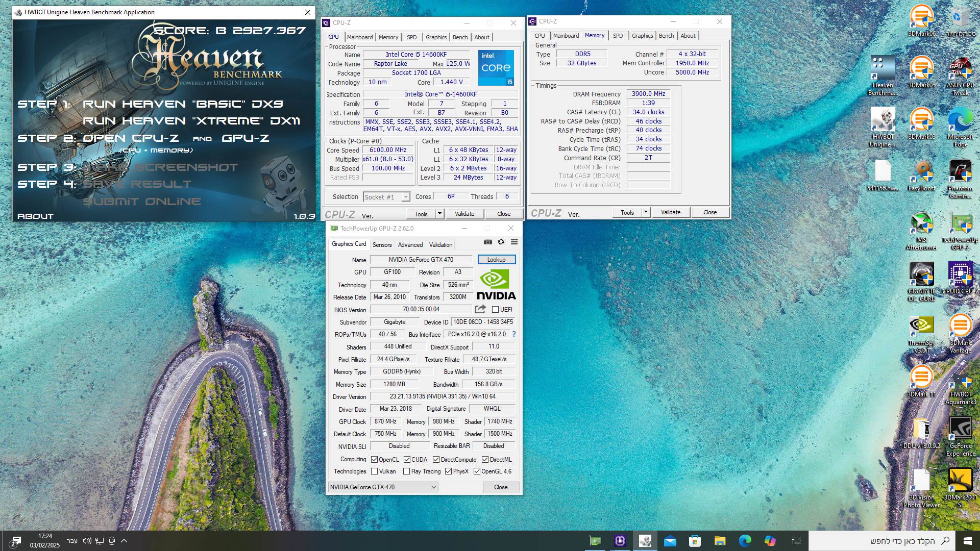Open the Socket #1 selection dropdown

[x=386, y=197]
